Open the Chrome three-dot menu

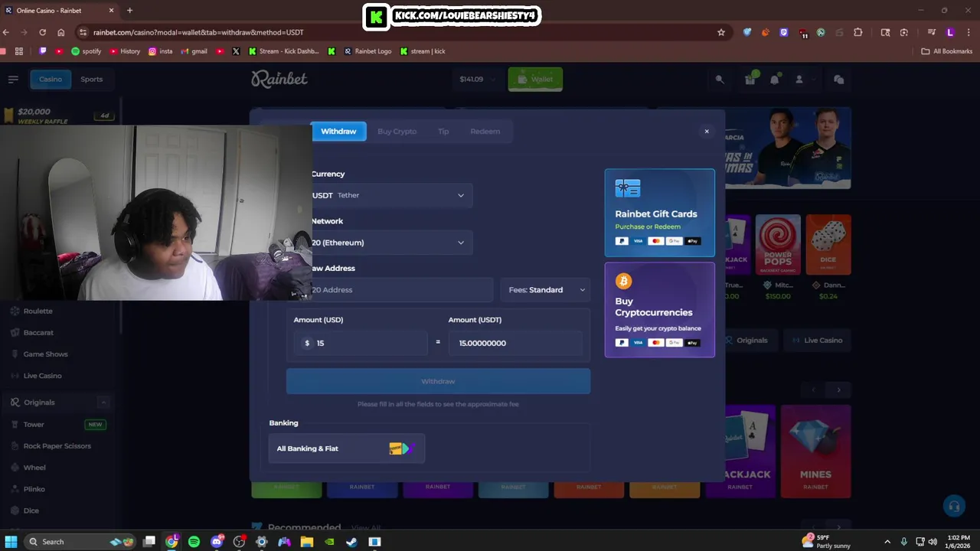pos(969,32)
